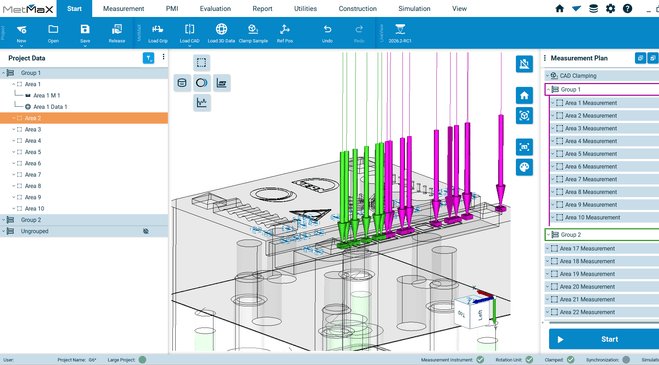Click the Clamp Sample icon

(x=253, y=29)
